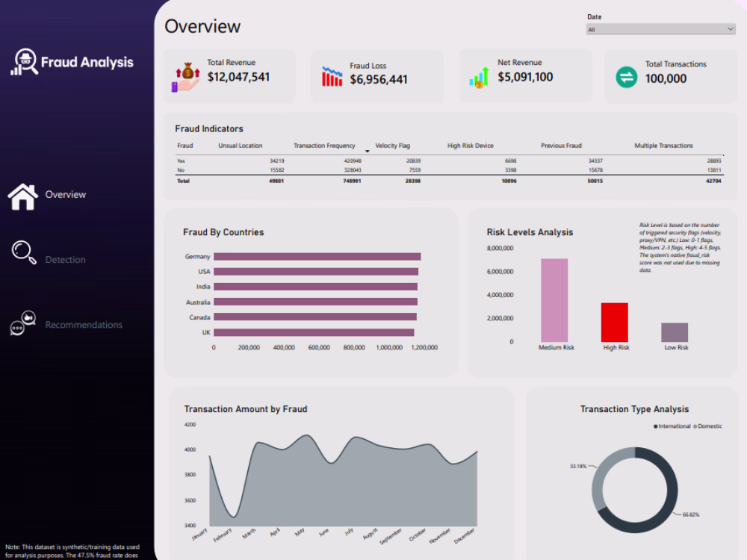Click the Fraud Loss declining chart icon
Screen dimensions: 747x560
332,76
